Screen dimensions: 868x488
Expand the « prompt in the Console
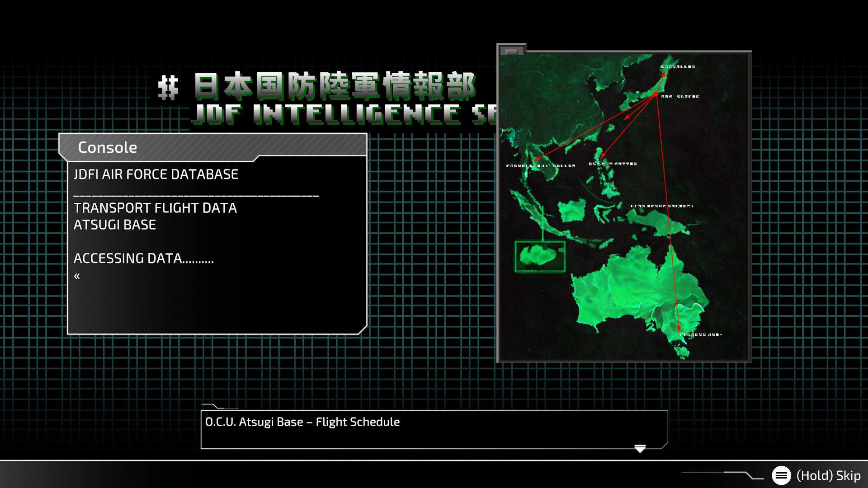[77, 276]
